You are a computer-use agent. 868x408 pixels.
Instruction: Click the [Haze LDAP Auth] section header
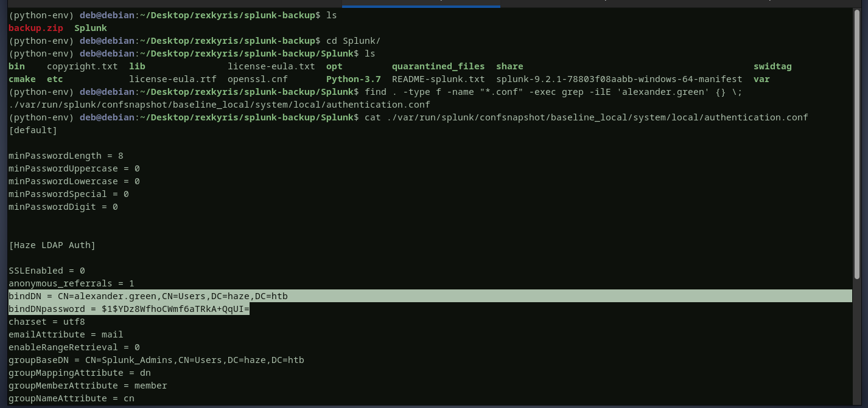coord(52,245)
